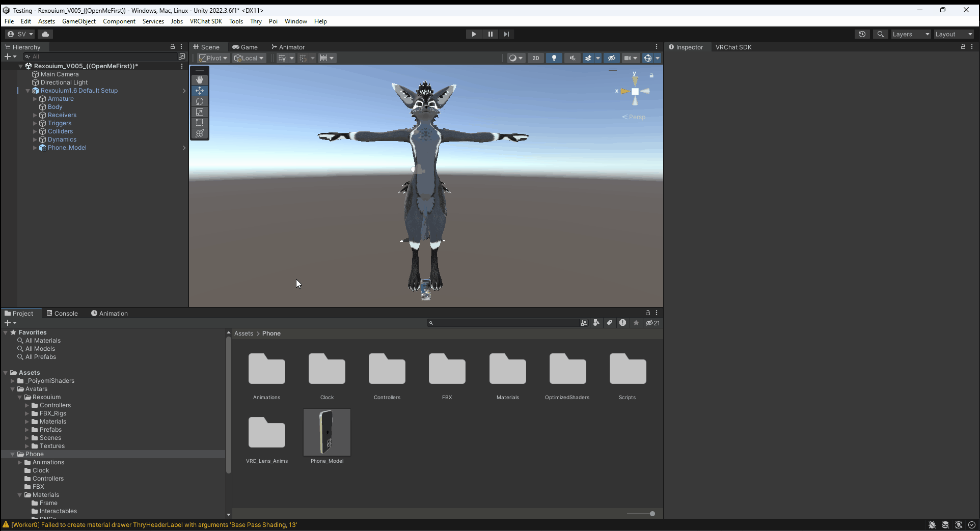The image size is (980, 531).
Task: Click the warning message in status bar
Action: 154,525
